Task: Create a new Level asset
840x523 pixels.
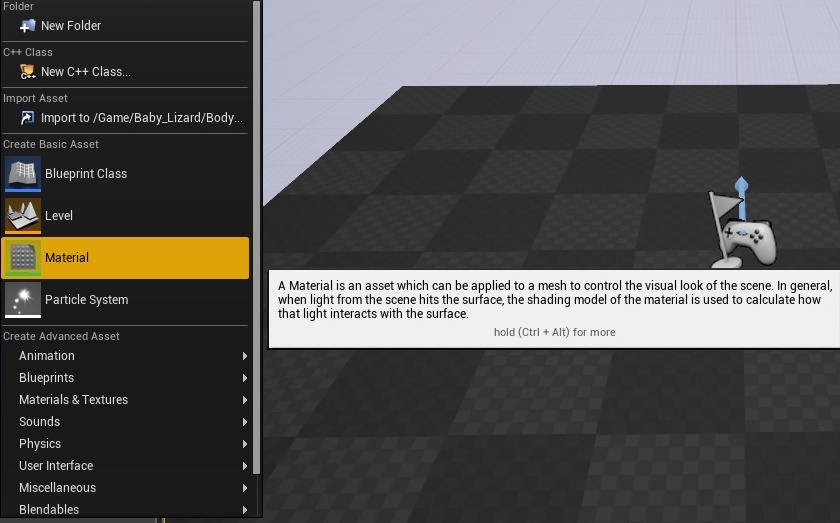Action: point(124,215)
